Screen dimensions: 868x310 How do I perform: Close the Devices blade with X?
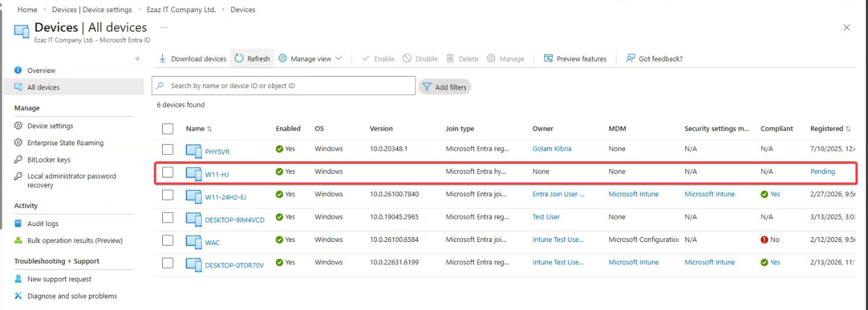pyautogui.click(x=847, y=28)
